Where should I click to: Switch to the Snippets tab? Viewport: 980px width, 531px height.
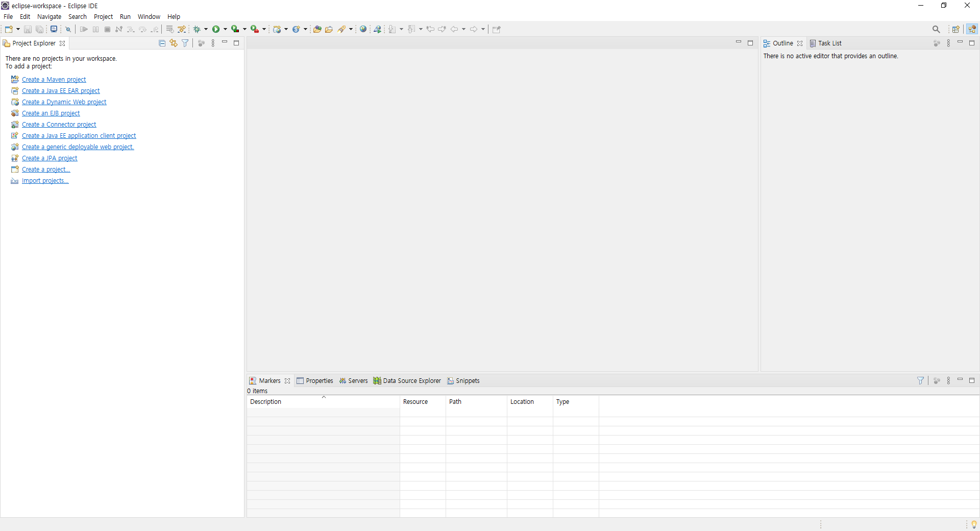click(x=463, y=381)
